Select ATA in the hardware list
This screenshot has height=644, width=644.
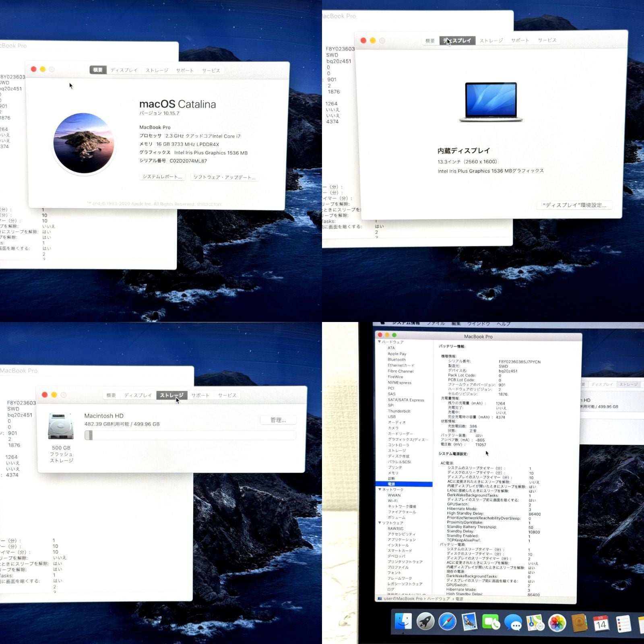[x=391, y=348]
